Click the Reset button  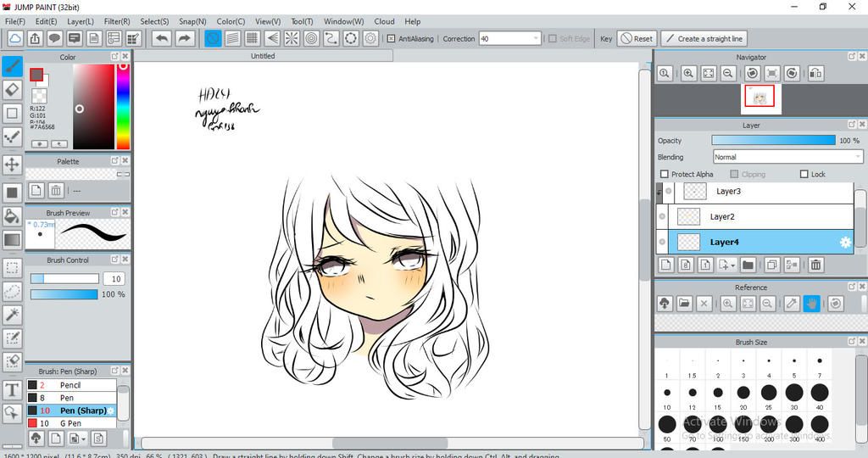(x=637, y=39)
